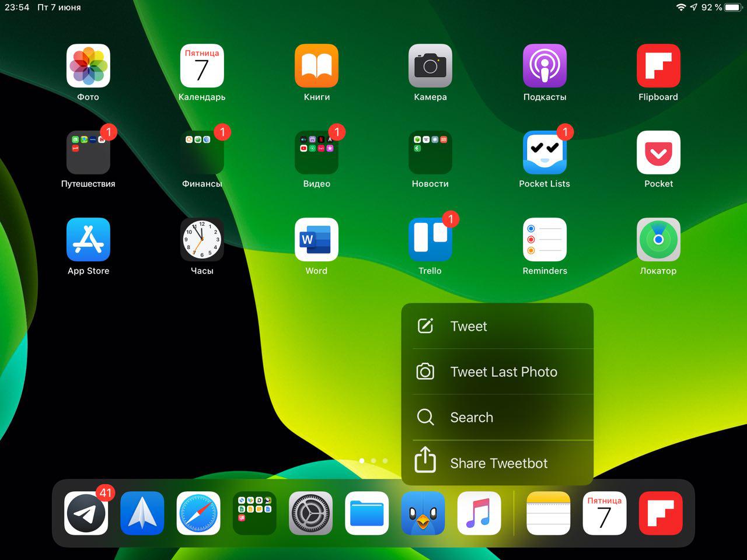Open the Новости folder
This screenshot has height=560, width=747.
pos(430,152)
